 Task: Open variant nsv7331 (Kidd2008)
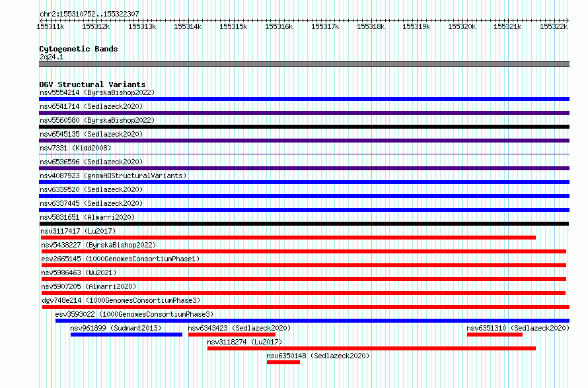75,148
